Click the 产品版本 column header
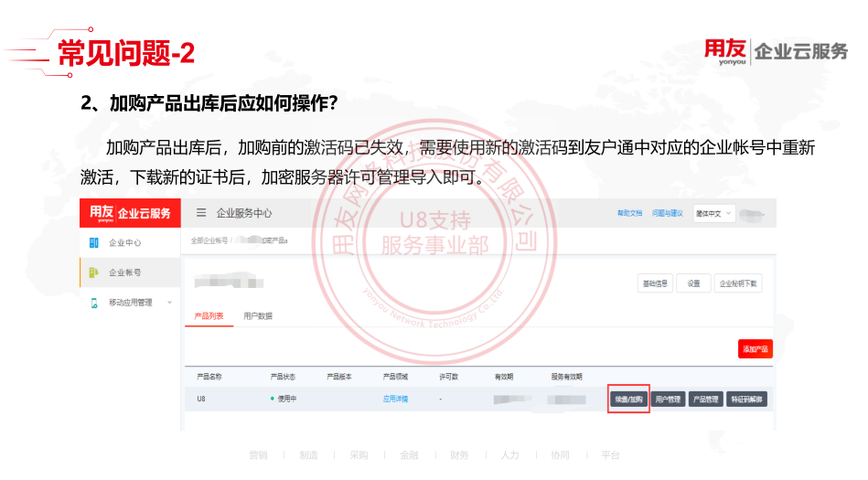The image size is (868, 480). 339,377
